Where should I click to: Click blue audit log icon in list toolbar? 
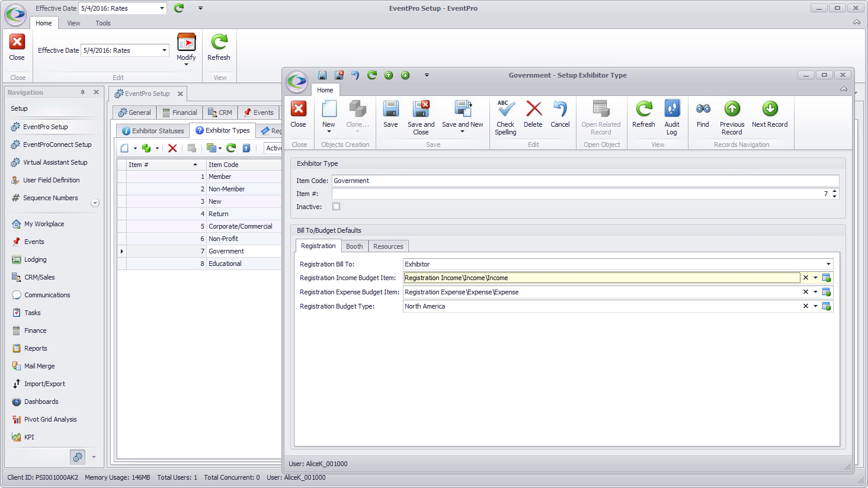[246, 148]
